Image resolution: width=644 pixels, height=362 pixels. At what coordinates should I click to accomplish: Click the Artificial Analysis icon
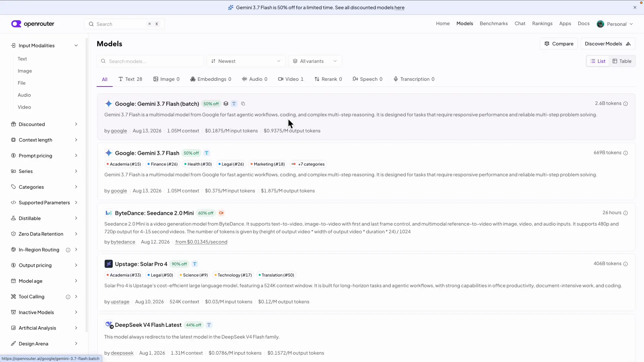[x=13, y=328]
